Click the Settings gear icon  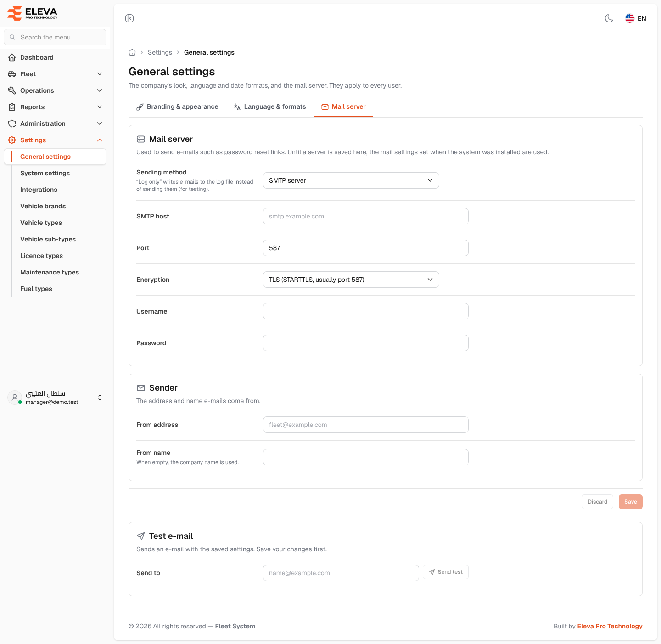[x=12, y=140]
